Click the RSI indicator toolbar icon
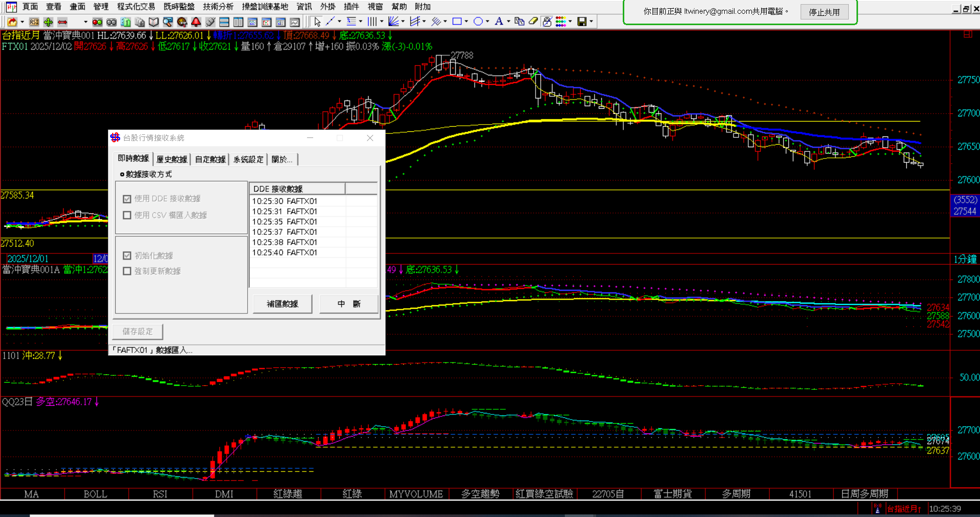This screenshot has width=980, height=517. [34, 22]
